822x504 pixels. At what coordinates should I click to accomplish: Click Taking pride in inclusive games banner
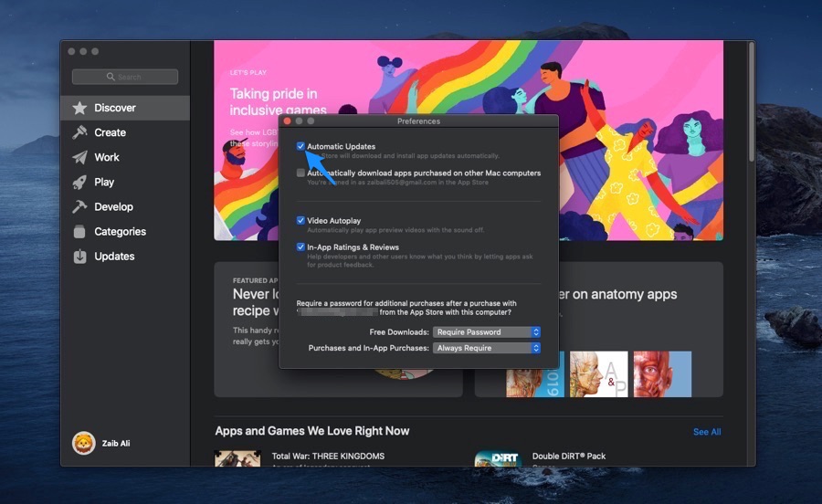tap(278, 101)
